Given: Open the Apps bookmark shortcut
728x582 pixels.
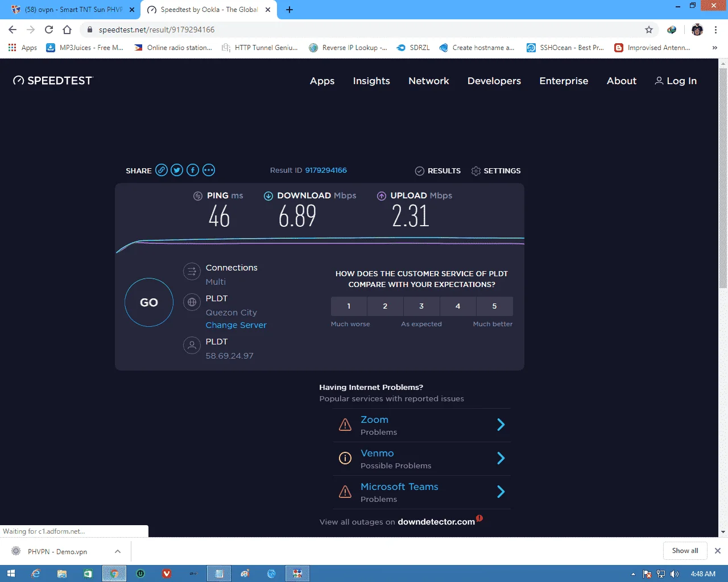Looking at the screenshot, I should [23, 48].
